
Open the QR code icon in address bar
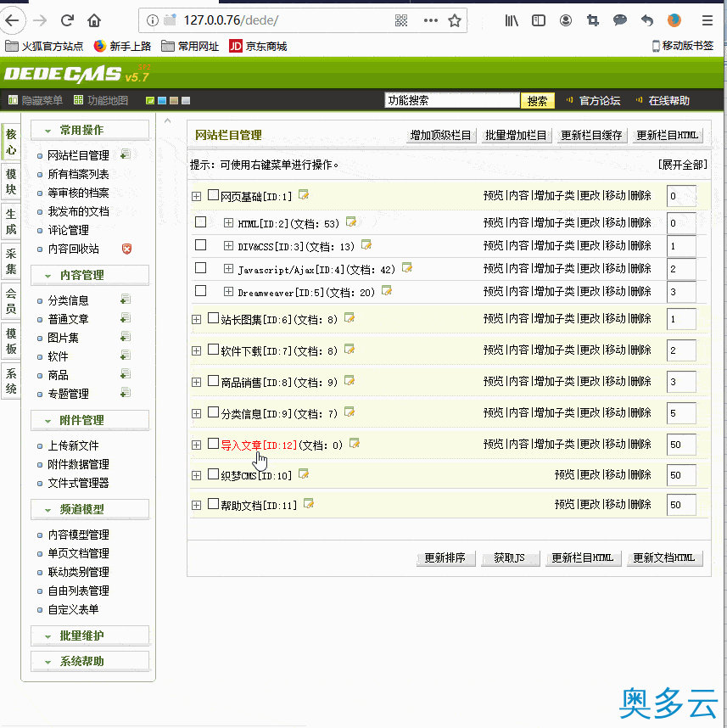click(401, 20)
